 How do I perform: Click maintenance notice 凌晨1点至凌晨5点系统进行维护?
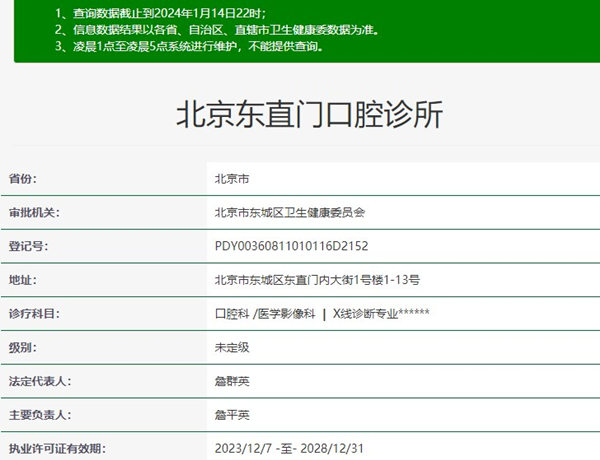click(189, 46)
